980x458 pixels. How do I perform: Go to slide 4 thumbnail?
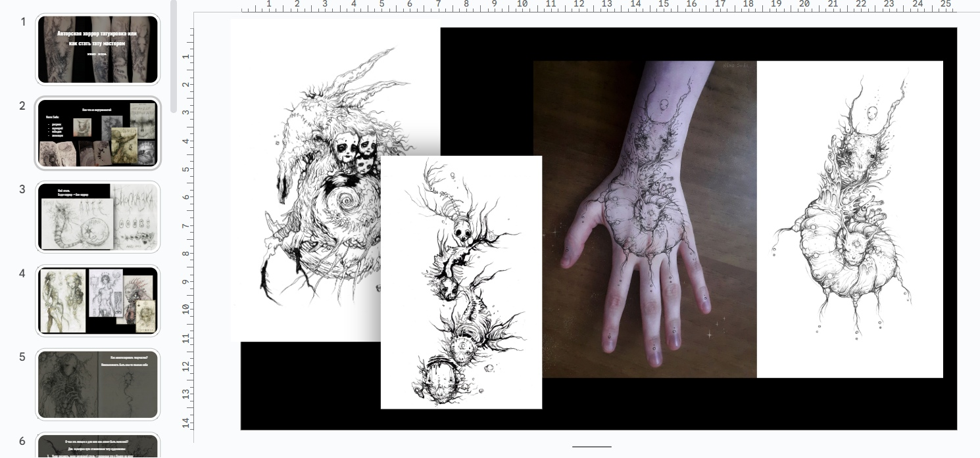point(97,301)
